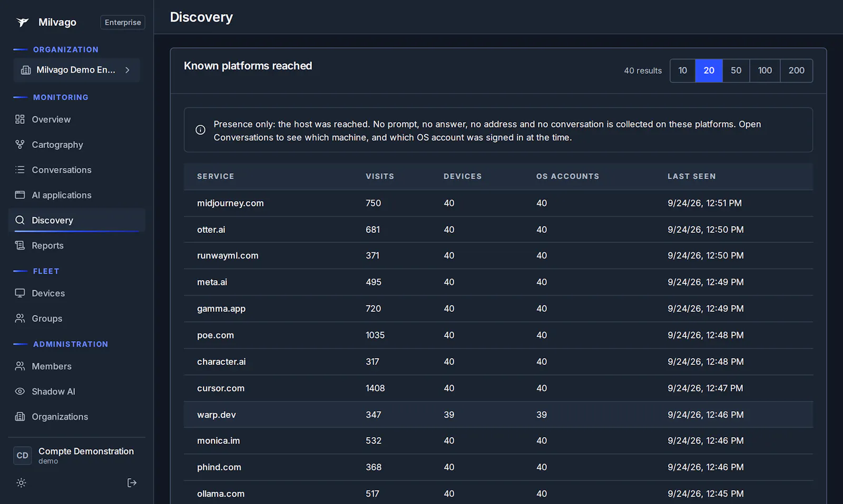Open the Reports section label
The width and height of the screenshot is (843, 504).
click(47, 246)
